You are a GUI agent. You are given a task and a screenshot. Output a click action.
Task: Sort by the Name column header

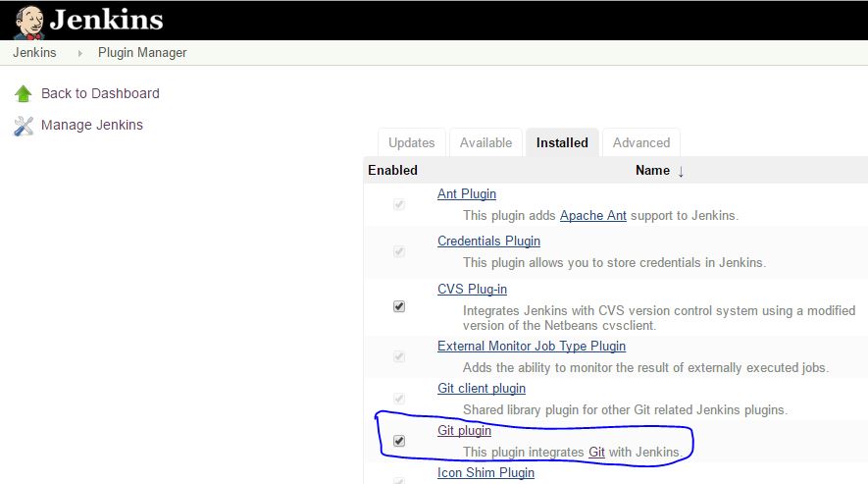coord(652,170)
